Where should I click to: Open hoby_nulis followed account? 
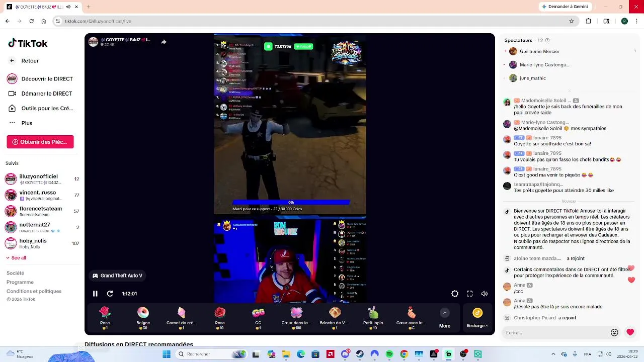pyautogui.click(x=42, y=243)
